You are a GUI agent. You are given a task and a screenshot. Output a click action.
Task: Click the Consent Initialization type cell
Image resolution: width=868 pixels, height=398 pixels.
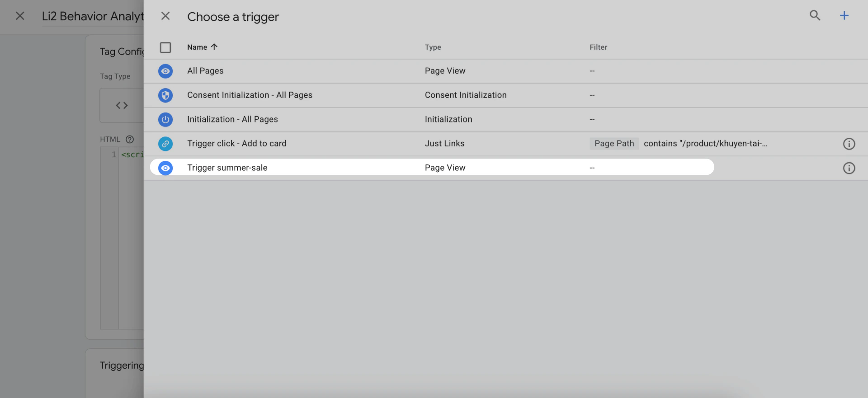pos(466,95)
